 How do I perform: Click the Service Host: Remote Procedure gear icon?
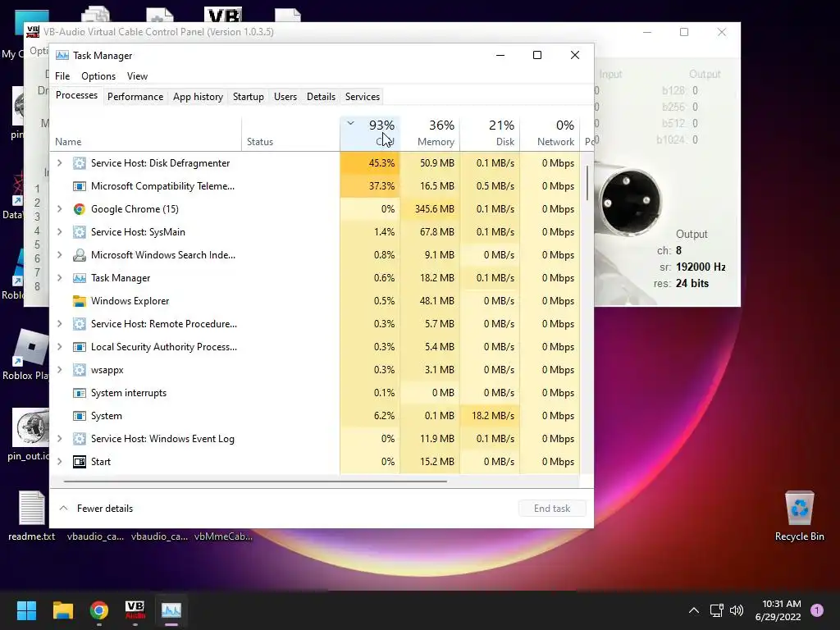(x=80, y=324)
